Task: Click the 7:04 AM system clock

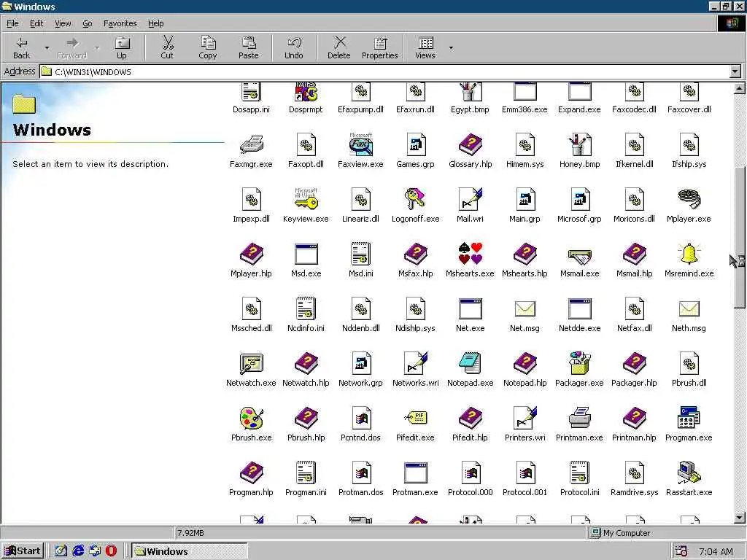Action: pyautogui.click(x=716, y=551)
